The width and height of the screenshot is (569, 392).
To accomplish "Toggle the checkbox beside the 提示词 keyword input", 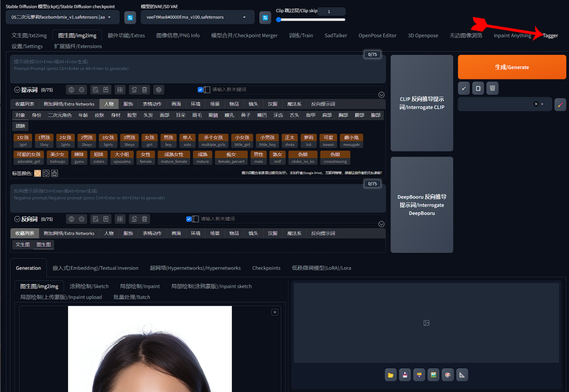I will [200, 90].
